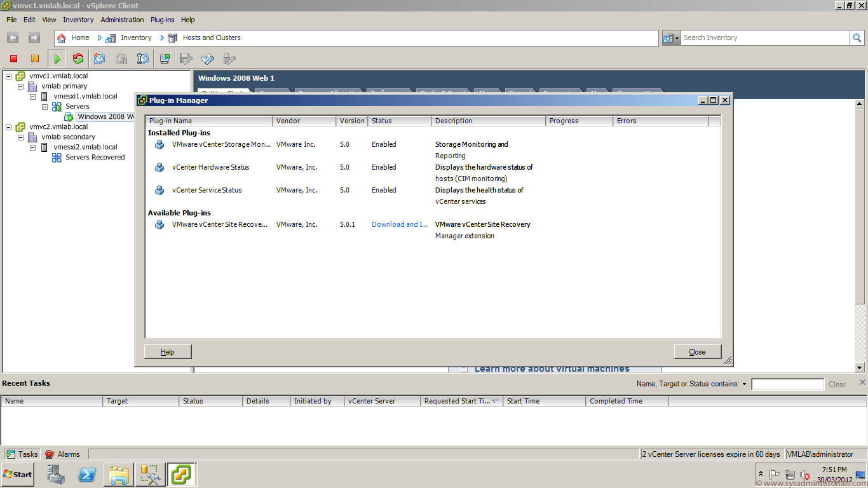Open Snapshot Manager from the toolbar
The image size is (868, 488).
[x=143, y=58]
